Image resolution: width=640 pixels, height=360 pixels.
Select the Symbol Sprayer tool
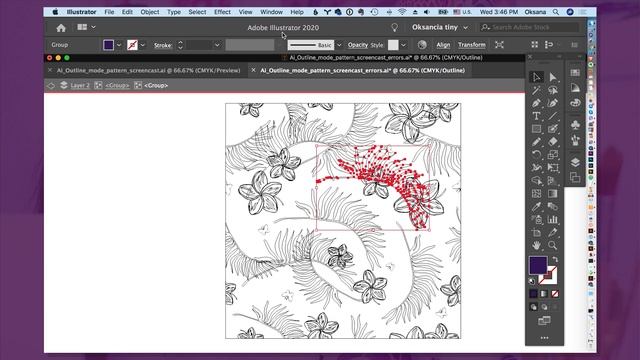pos(536,220)
